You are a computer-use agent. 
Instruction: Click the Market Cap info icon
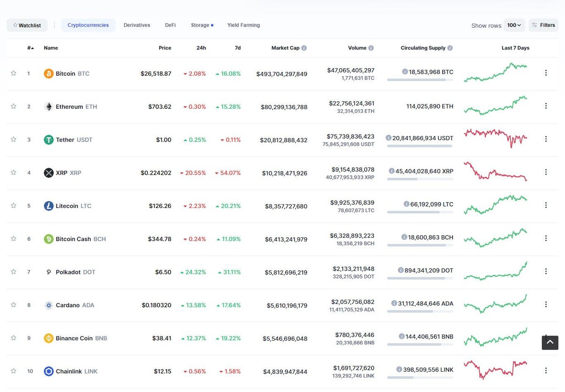coord(305,48)
